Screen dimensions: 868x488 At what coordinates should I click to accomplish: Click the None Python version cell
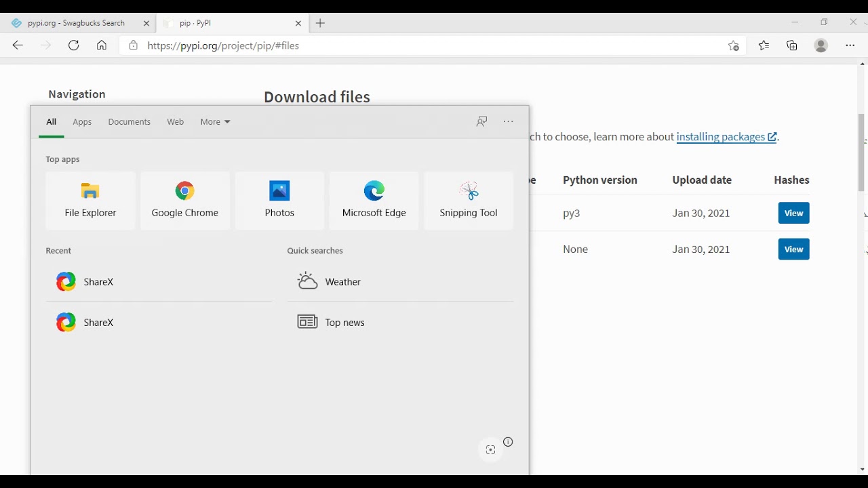point(575,249)
